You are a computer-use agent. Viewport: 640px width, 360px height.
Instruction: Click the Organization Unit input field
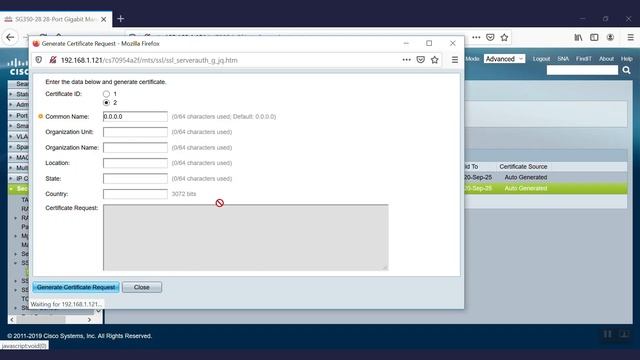[135, 132]
